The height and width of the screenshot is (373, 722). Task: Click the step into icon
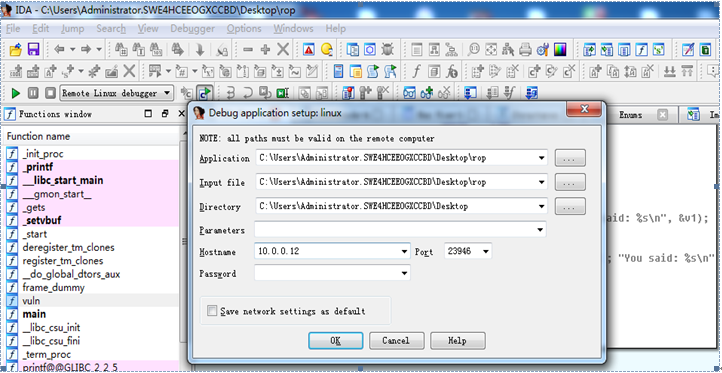pyautogui.click(x=231, y=93)
